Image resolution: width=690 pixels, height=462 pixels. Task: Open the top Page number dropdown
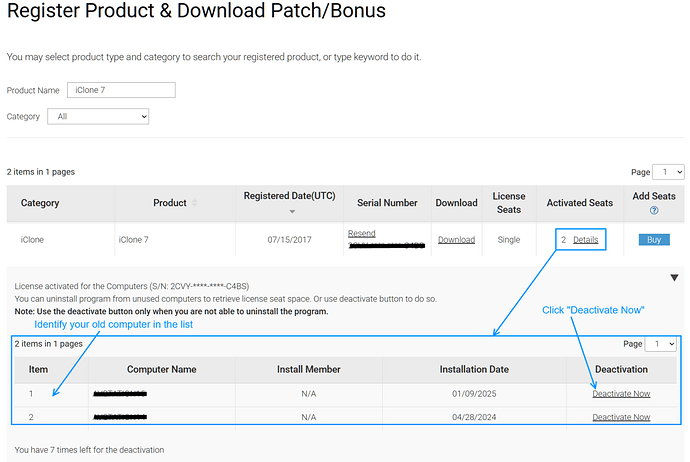[x=668, y=172]
